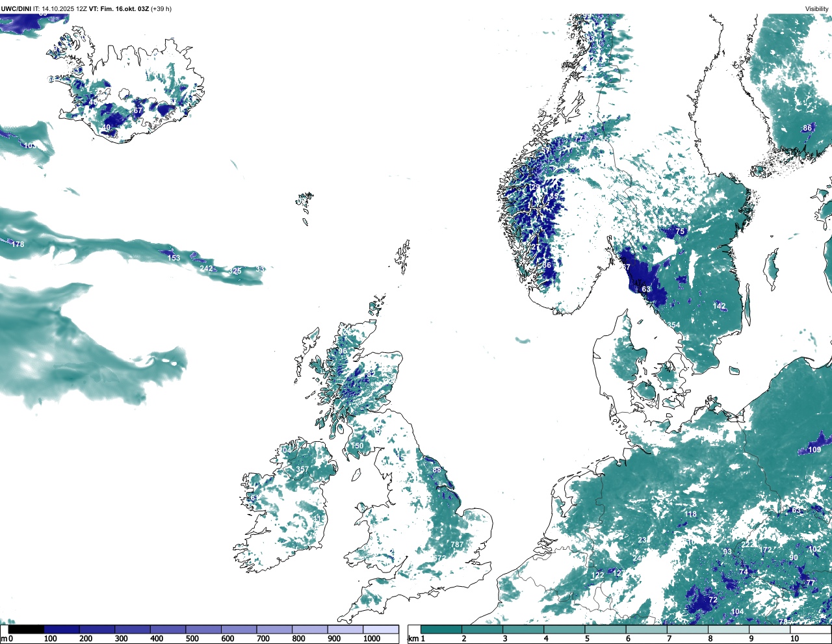Click the 'Visibility' title at top right
This screenshot has height=644, width=832.
(817, 9)
